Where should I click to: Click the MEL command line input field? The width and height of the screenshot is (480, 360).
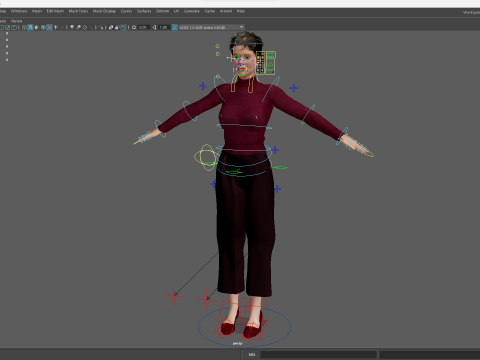pos(319,354)
